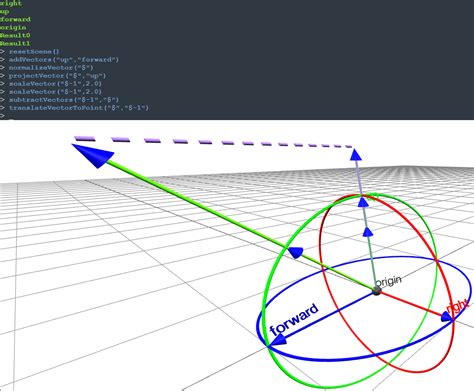Click the topmost arrowhead of the dashed vertical vector

point(356,155)
